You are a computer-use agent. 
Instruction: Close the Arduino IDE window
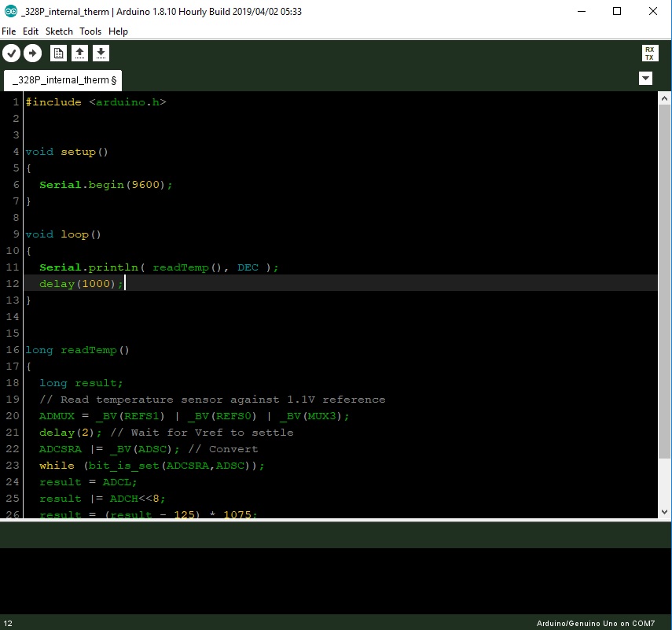[x=652, y=11]
